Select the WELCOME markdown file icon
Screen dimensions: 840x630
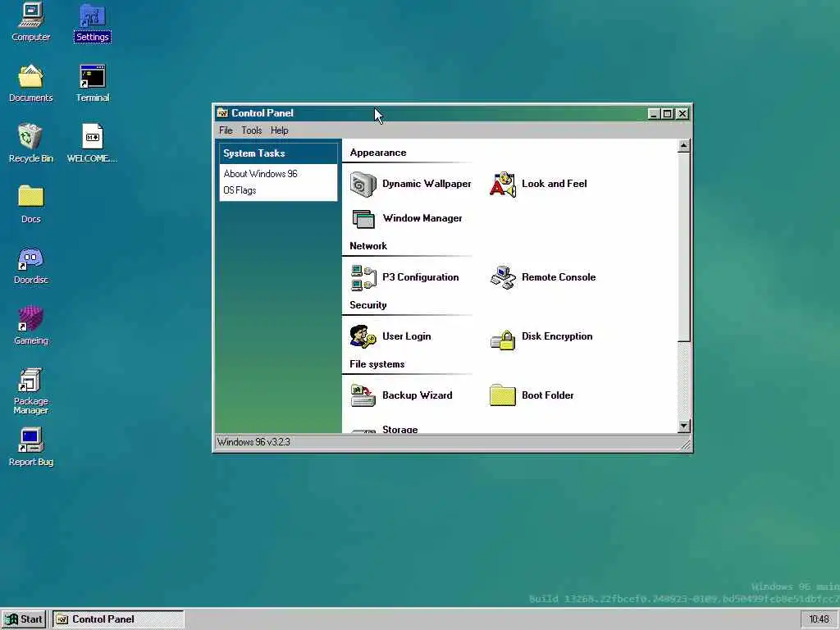click(92, 144)
